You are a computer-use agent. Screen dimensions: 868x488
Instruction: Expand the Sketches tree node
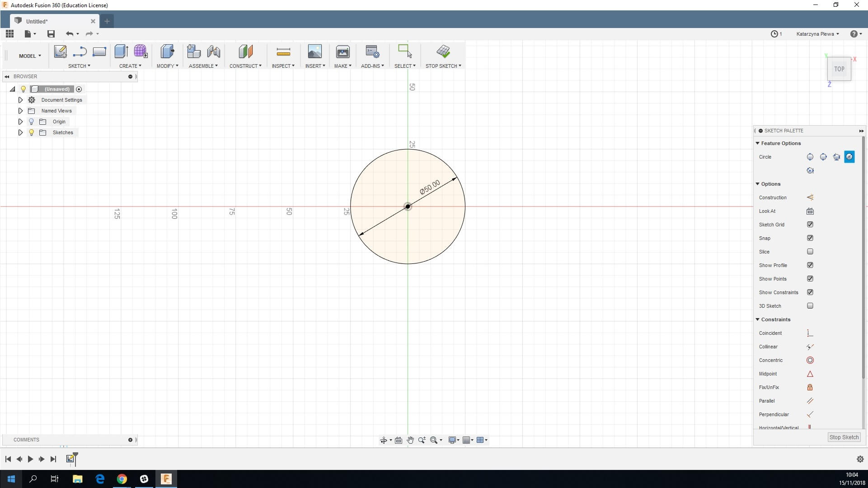tap(20, 132)
